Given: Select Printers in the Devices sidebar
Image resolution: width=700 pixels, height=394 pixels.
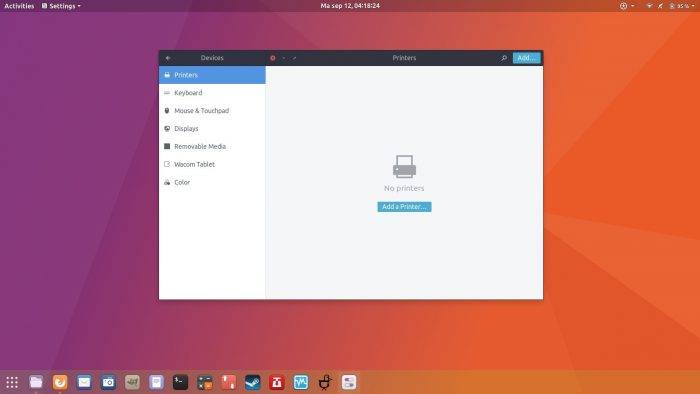Looking at the screenshot, I should 212,75.
